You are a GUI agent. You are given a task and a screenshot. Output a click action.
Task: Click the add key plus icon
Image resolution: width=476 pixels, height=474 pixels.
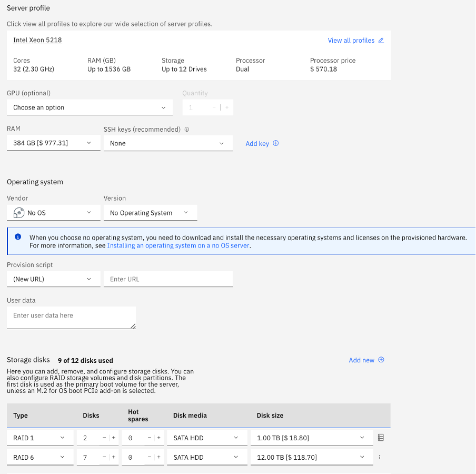pyautogui.click(x=274, y=143)
